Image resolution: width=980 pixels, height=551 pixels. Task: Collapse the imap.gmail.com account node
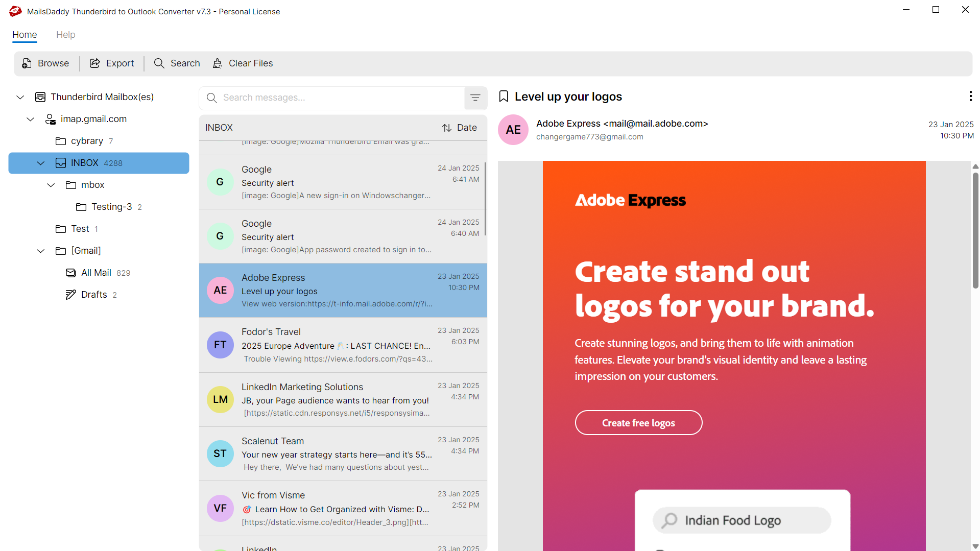coord(31,119)
